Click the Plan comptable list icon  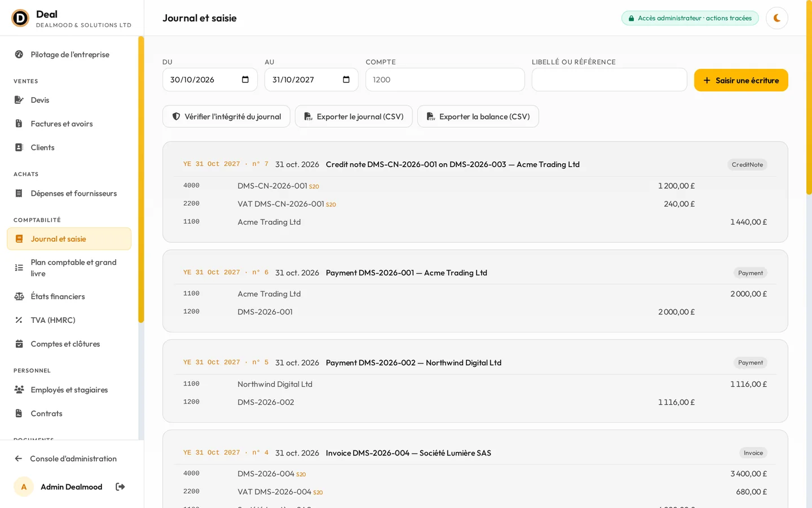19,268
